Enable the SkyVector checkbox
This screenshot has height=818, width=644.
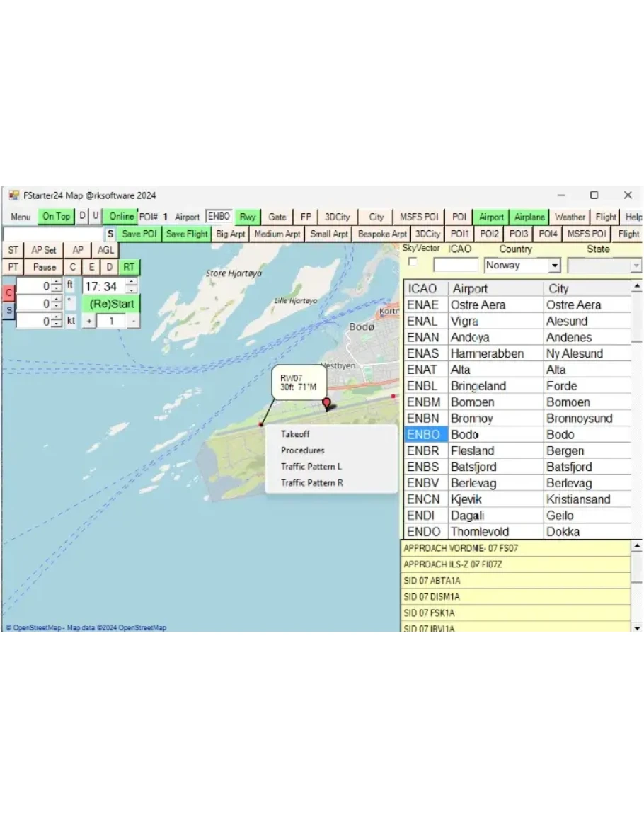(413, 263)
